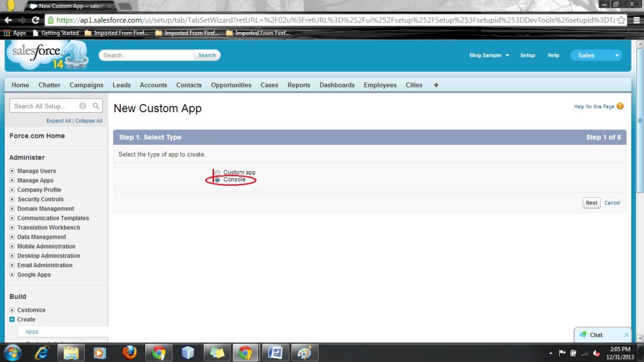
Task: Select Custom app radio button
Action: pyautogui.click(x=217, y=173)
